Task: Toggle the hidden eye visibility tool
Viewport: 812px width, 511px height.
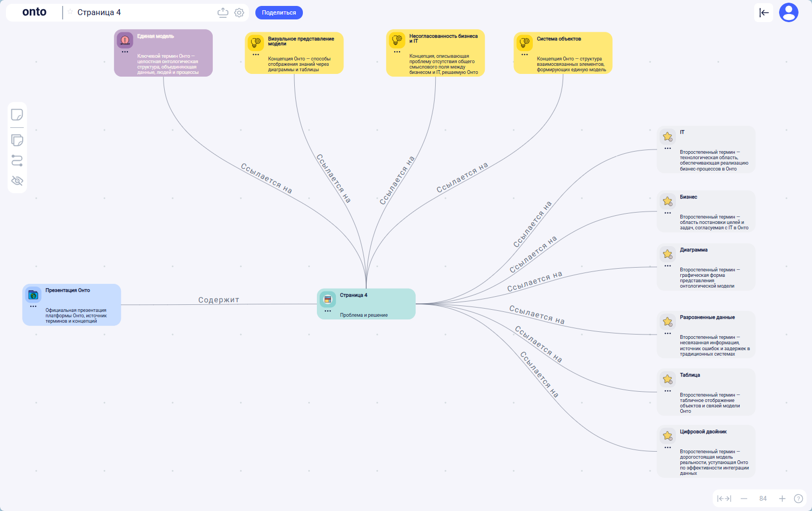Action: [x=17, y=181]
